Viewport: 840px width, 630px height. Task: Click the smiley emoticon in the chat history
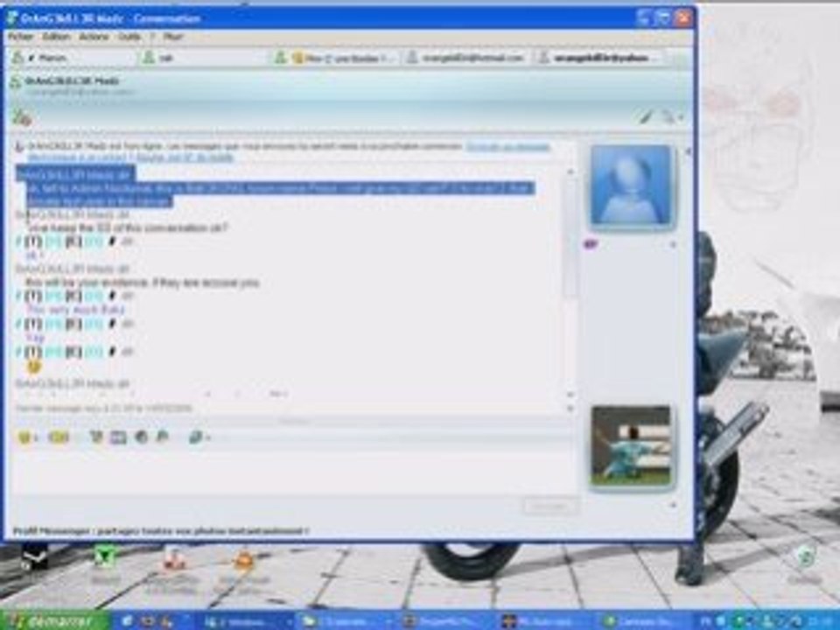pos(34,367)
